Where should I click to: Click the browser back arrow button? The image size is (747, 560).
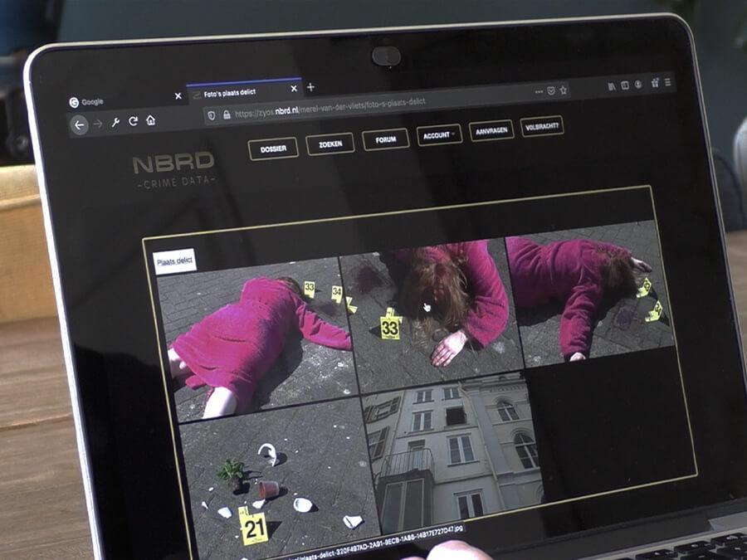[x=80, y=125]
